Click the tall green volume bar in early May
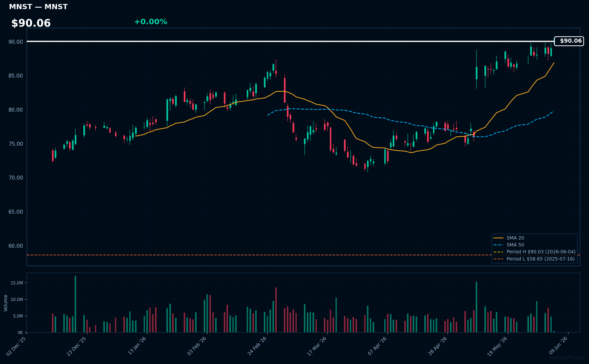589x364 pixels. (x=476, y=307)
